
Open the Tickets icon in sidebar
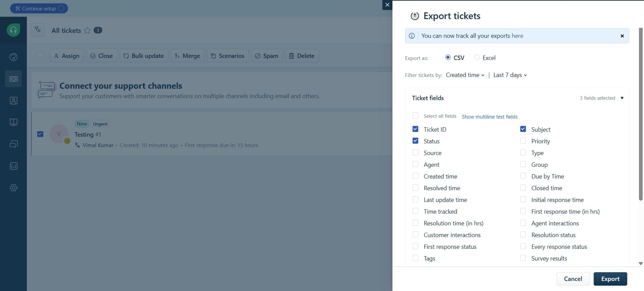coord(13,79)
